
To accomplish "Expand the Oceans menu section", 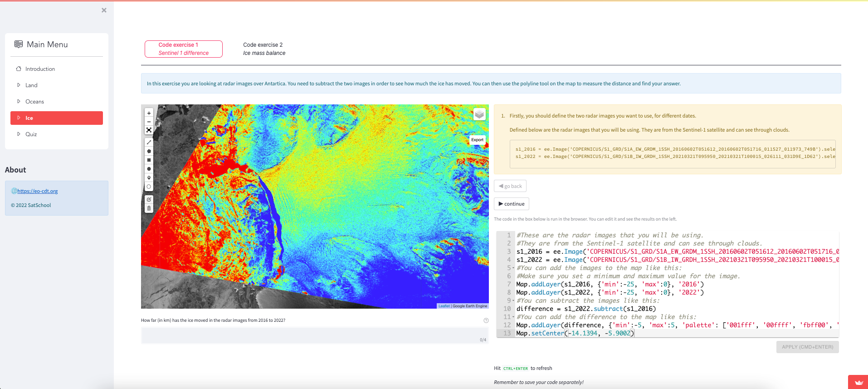I will 34,102.
